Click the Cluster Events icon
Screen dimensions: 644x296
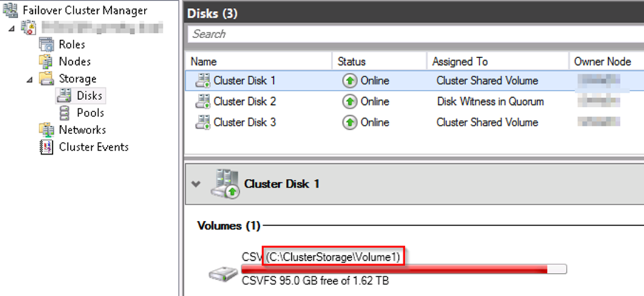click(x=46, y=147)
